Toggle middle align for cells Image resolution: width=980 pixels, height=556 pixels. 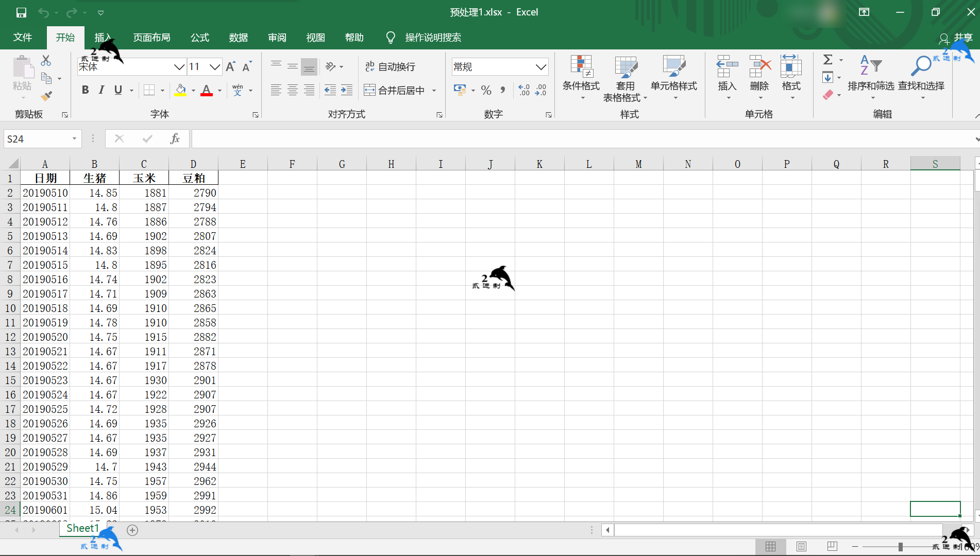click(x=293, y=66)
